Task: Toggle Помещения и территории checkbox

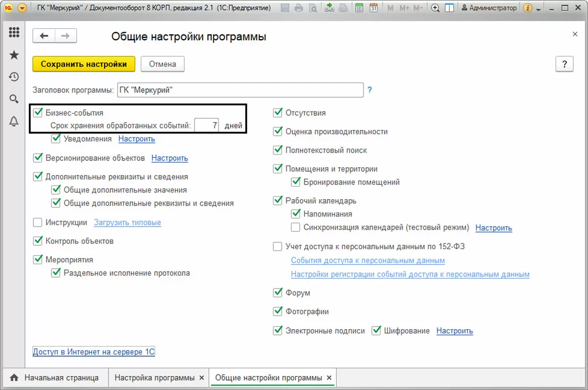Action: pyautogui.click(x=278, y=169)
